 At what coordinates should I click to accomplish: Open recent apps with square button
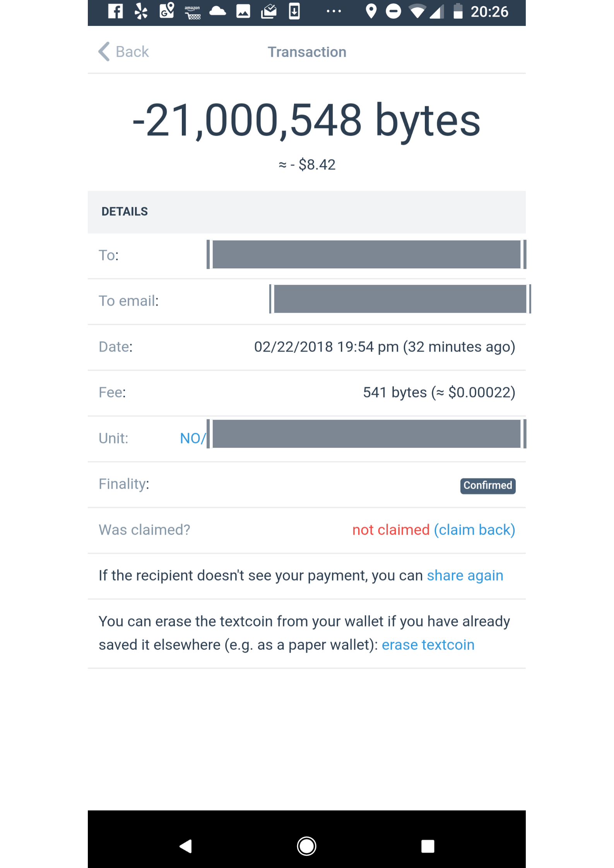pos(428,846)
